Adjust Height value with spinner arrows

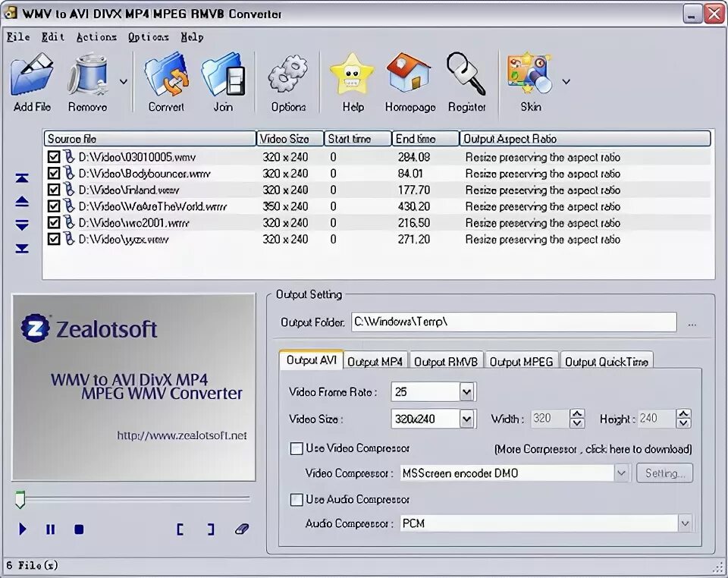683,418
